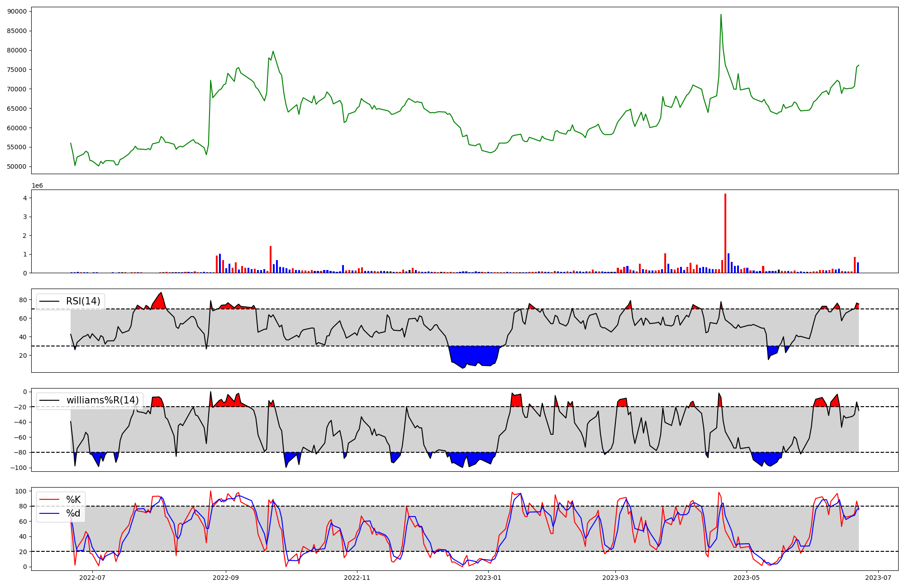Click the 1e6 volume scale label
905x588 pixels.
pos(37,186)
